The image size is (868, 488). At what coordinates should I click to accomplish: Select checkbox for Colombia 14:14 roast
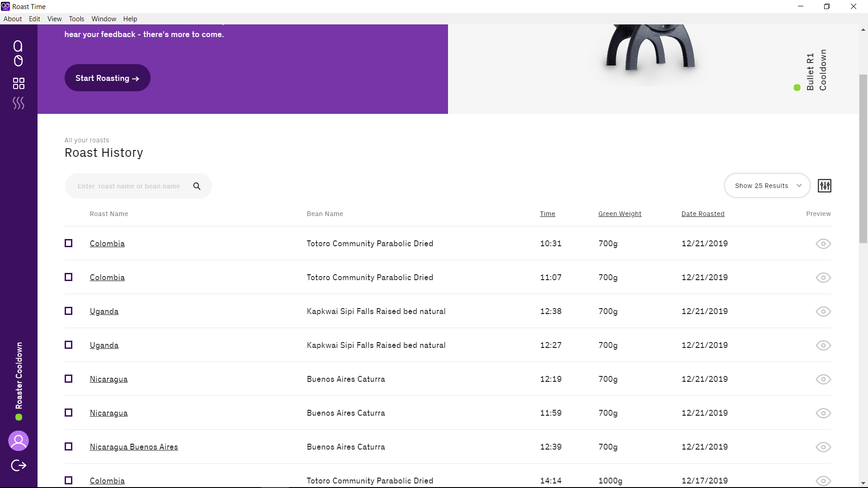point(68,480)
